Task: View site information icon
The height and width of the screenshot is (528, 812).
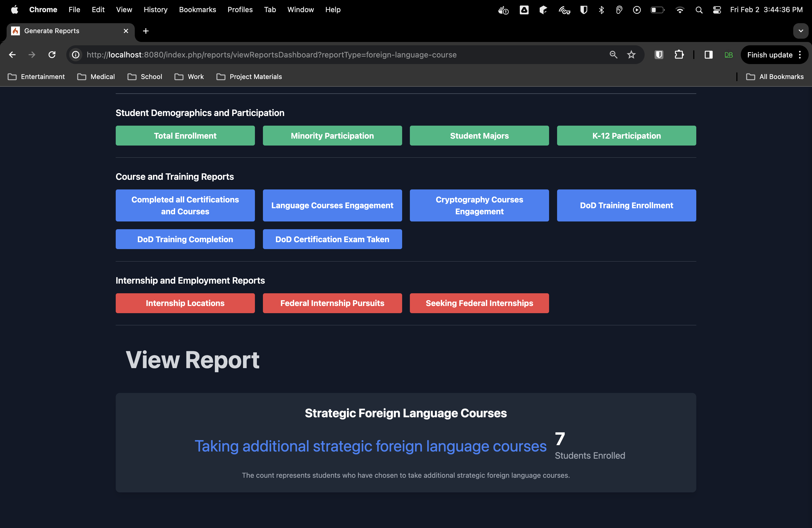Action: point(76,55)
